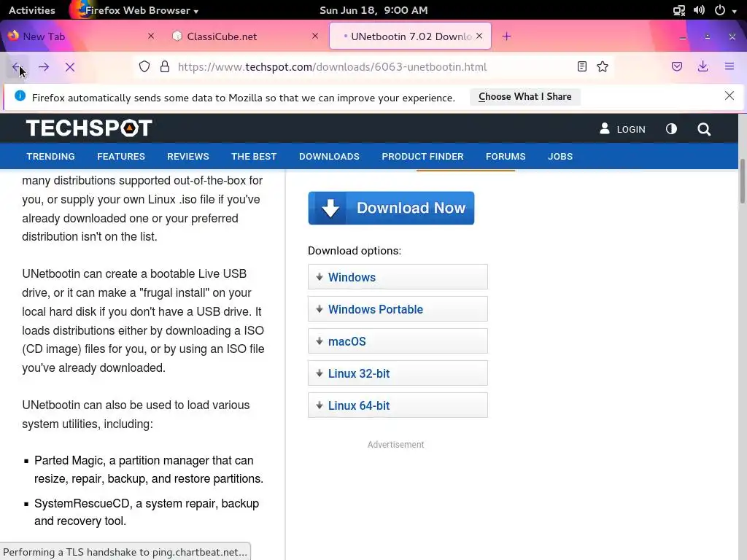Choose the Linux 64-bit download option
The height and width of the screenshot is (560, 747).
point(398,405)
